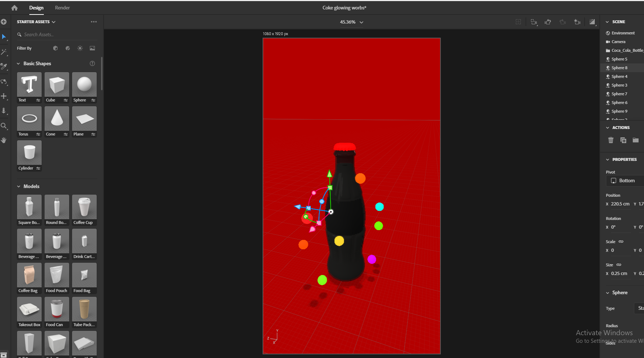Switch to the Design tab
644x358 pixels.
(36, 8)
